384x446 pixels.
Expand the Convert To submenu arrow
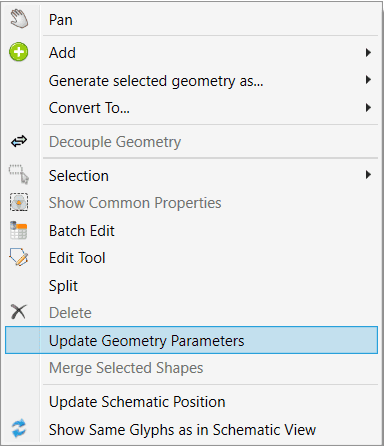coord(368,108)
